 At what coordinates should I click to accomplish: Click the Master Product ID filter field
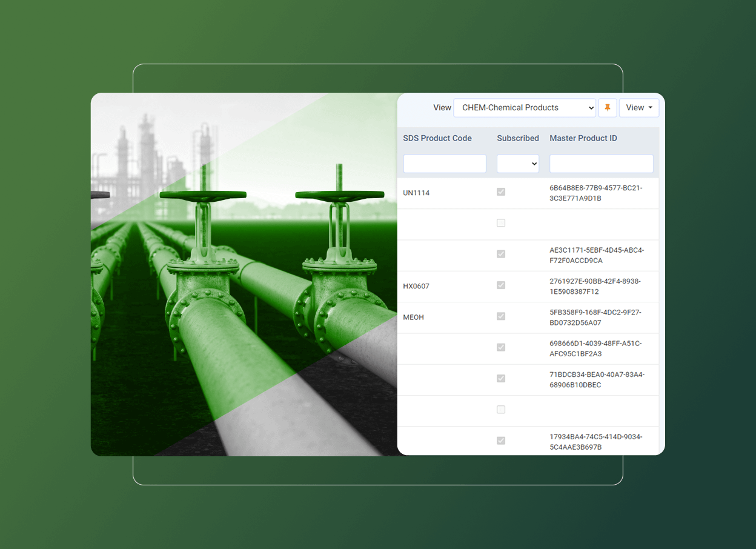pos(601,164)
